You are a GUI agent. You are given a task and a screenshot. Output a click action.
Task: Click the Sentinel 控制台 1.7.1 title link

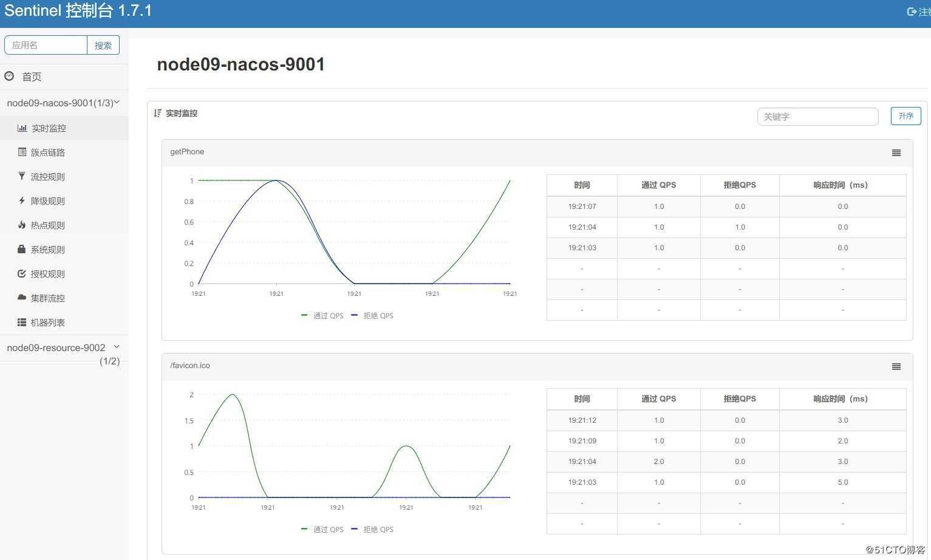[x=78, y=11]
